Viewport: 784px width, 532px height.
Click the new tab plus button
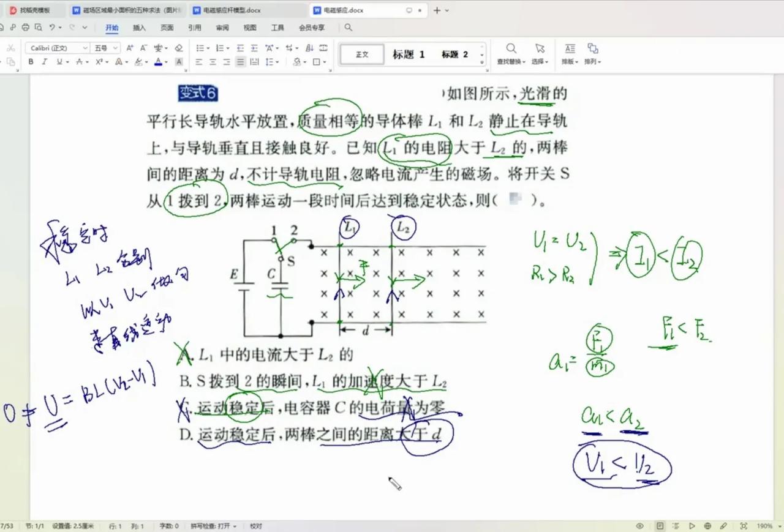[x=437, y=10]
